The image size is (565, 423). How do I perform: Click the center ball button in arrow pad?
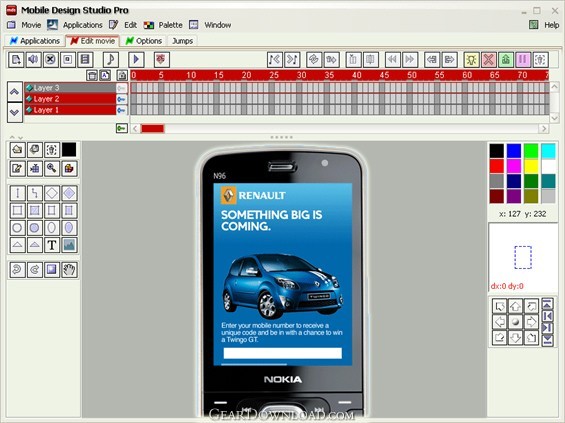click(515, 322)
